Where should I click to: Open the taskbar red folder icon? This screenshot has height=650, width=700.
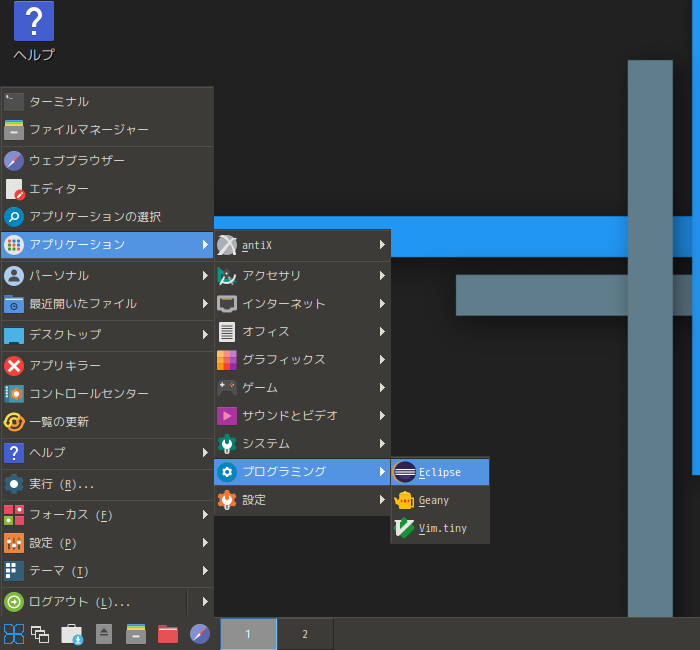pos(168,634)
